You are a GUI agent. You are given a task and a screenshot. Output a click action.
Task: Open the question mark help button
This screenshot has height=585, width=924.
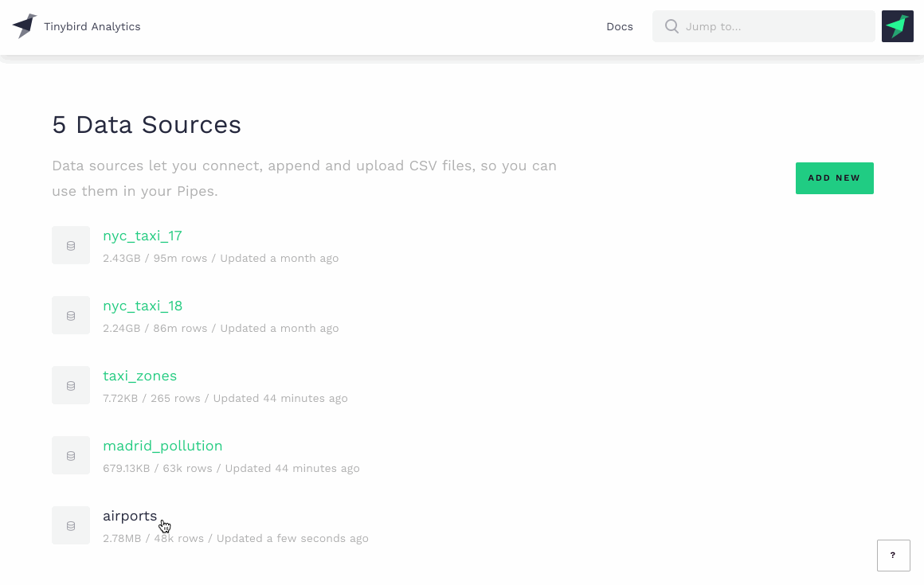(x=893, y=556)
